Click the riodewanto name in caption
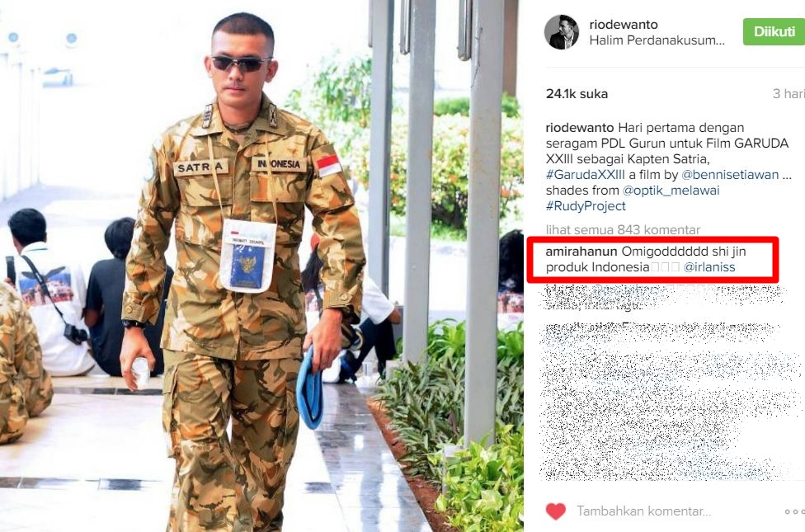This screenshot has width=805, height=532. [580, 128]
